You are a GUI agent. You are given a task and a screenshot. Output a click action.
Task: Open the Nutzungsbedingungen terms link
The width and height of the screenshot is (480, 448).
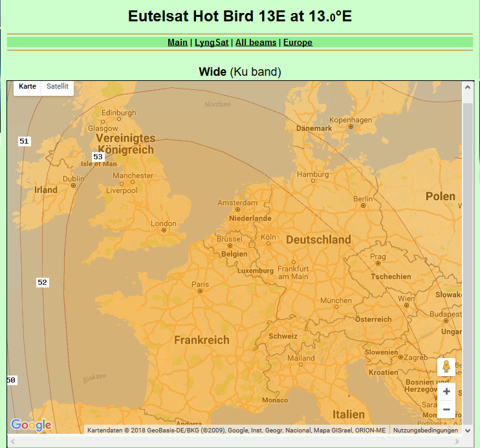click(x=425, y=431)
